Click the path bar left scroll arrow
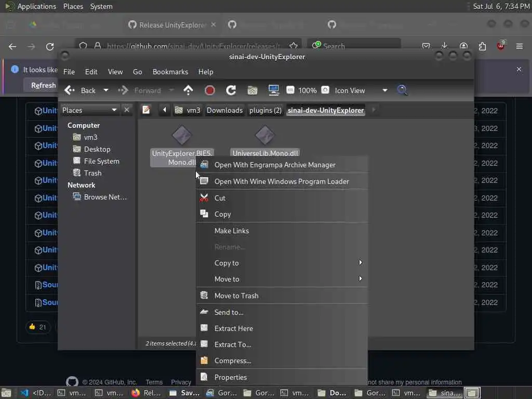 coord(165,110)
